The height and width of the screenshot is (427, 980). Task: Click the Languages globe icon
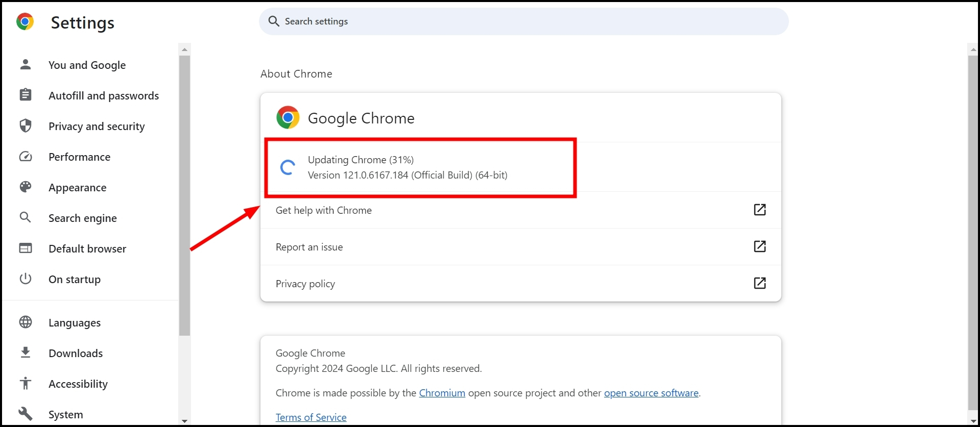point(26,322)
